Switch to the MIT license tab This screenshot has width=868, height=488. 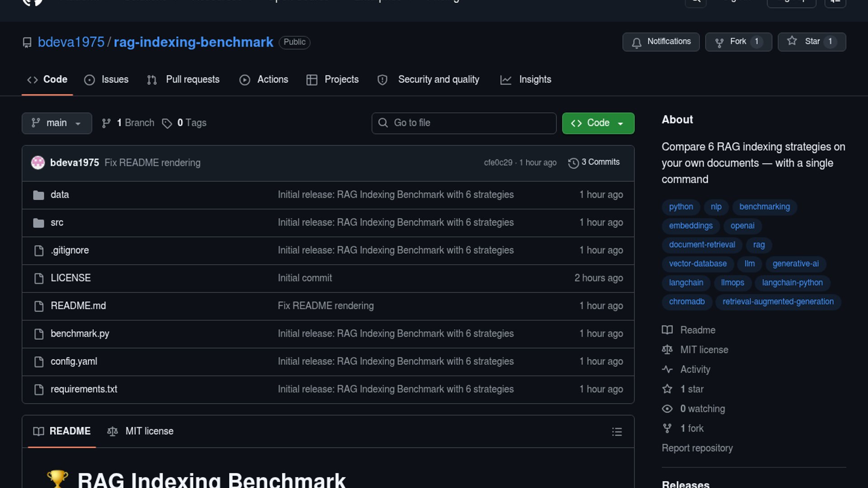pyautogui.click(x=141, y=432)
